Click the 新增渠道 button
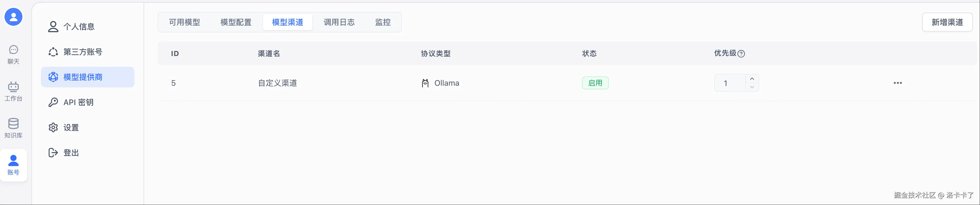Screen dimensions: 980x205 pos(947,22)
